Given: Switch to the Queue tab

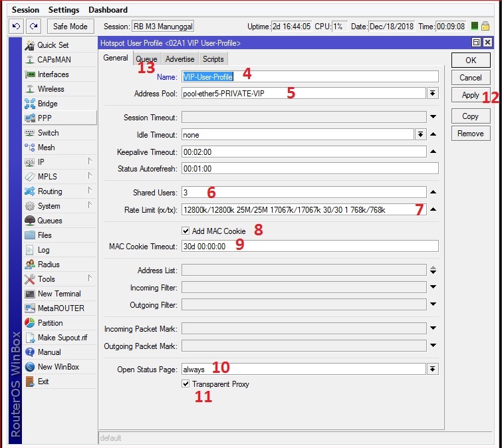Looking at the screenshot, I should click(146, 59).
